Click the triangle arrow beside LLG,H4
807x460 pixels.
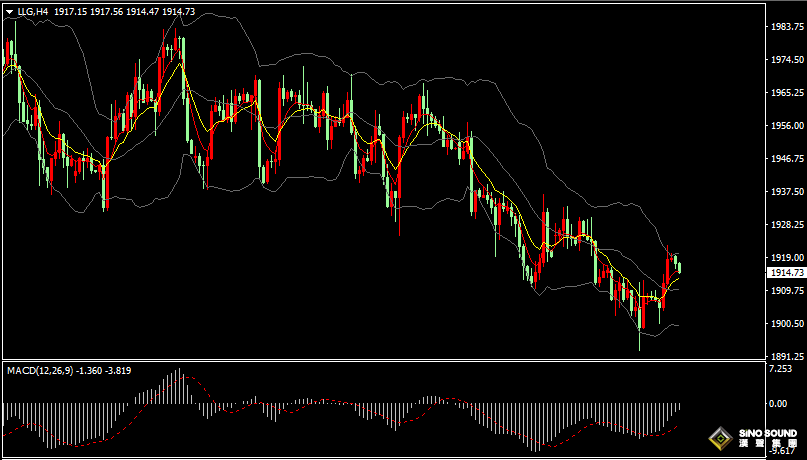tap(9, 10)
